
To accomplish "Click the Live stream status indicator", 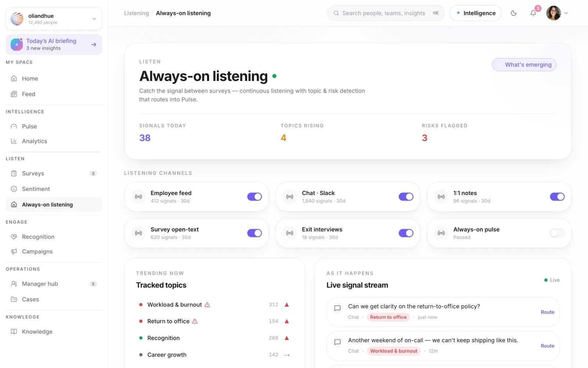I will (552, 280).
